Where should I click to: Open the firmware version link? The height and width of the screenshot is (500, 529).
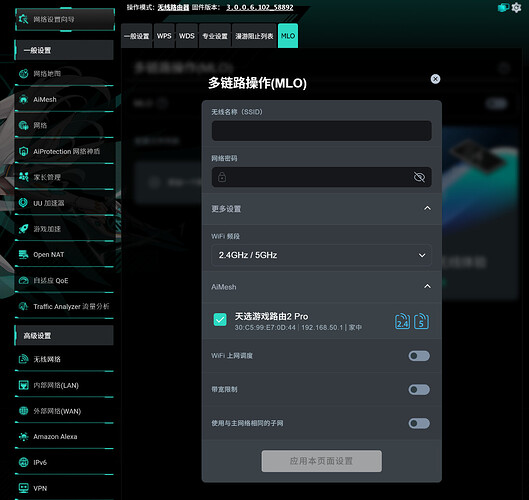pyautogui.click(x=259, y=7)
